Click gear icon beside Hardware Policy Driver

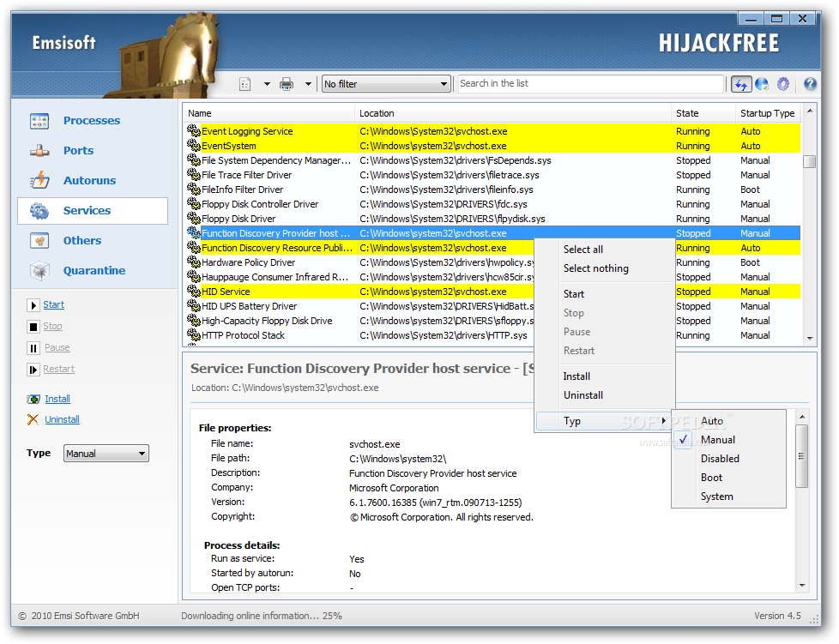pyautogui.click(x=194, y=262)
